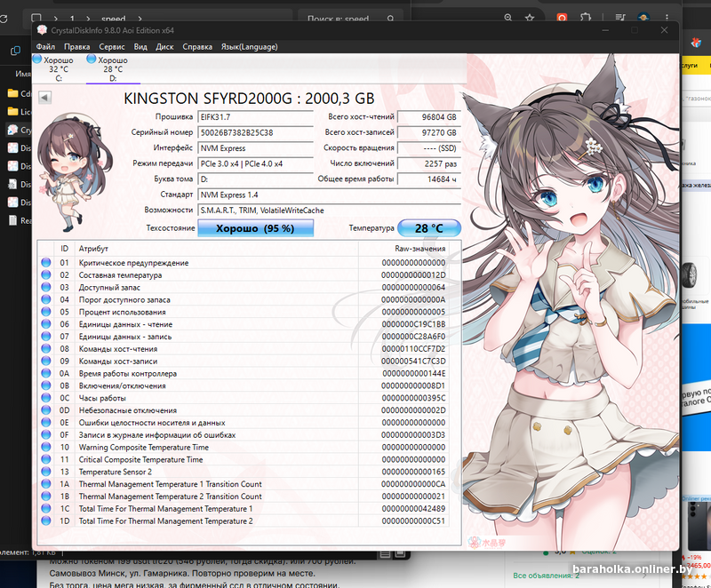Open the Справка menu
This screenshot has height=588, width=711.
pyautogui.click(x=197, y=47)
